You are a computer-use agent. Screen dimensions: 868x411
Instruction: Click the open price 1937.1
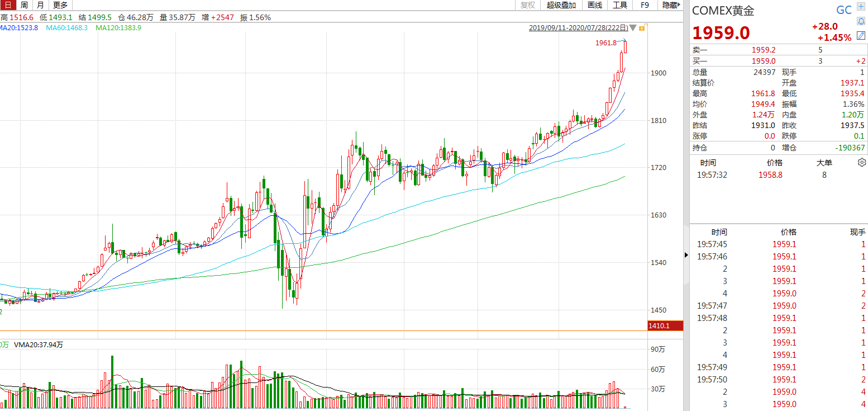point(852,83)
